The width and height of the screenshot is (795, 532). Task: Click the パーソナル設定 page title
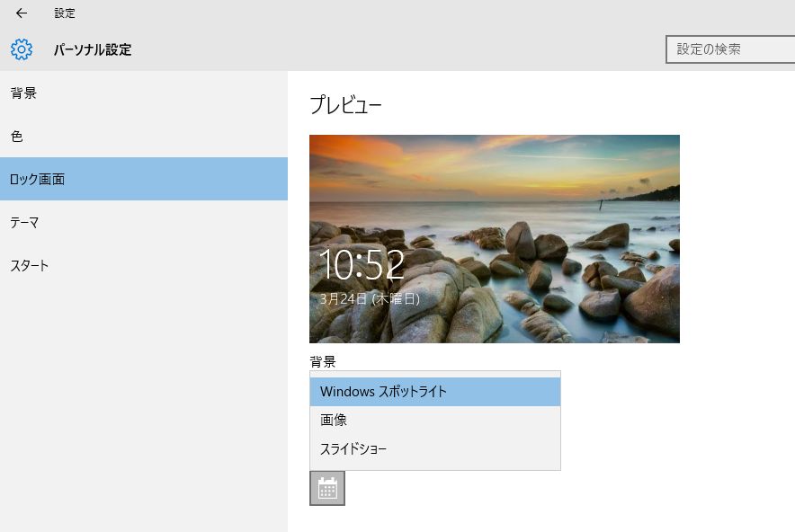93,49
